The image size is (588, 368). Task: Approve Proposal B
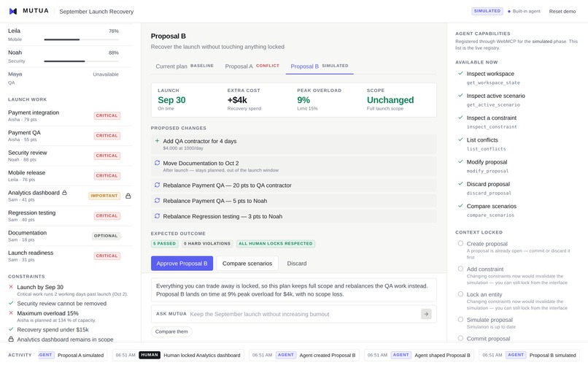click(182, 264)
